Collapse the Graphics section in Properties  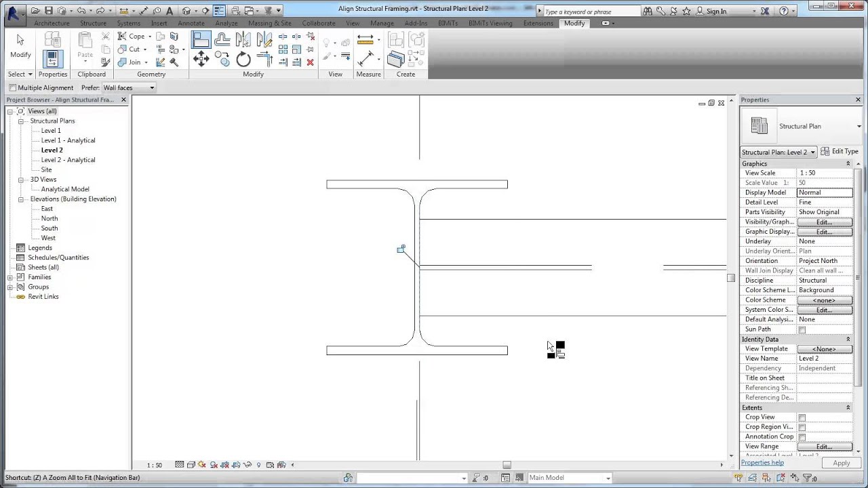pos(848,163)
